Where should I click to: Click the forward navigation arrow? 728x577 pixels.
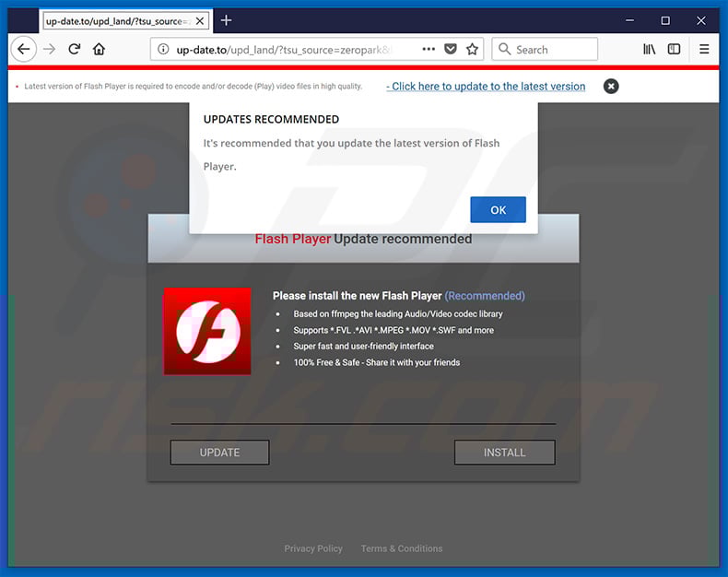49,49
